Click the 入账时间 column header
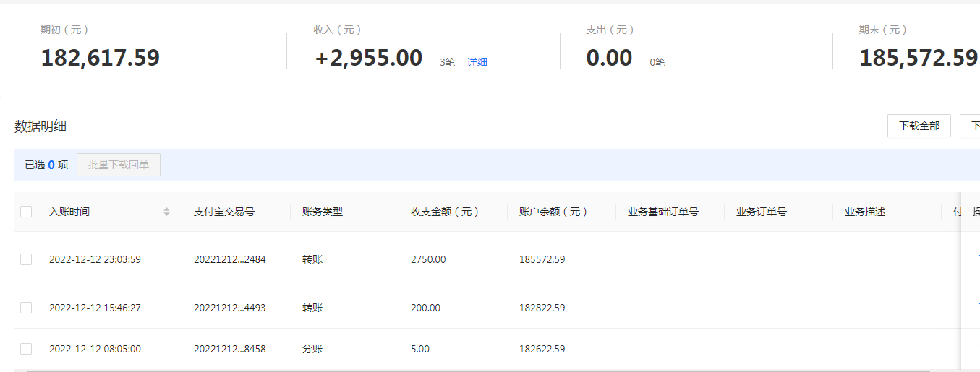 point(69,212)
